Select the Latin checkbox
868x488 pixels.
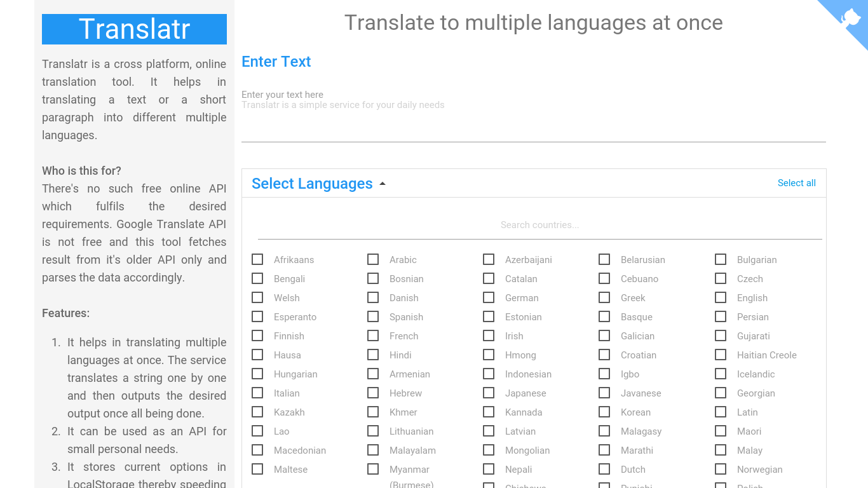point(721,412)
